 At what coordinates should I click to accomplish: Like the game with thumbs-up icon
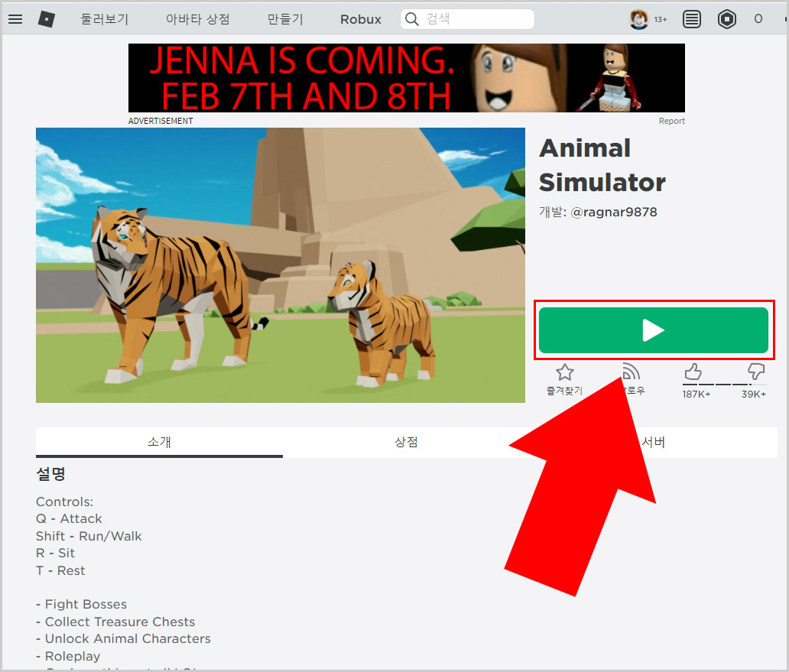pyautogui.click(x=693, y=372)
